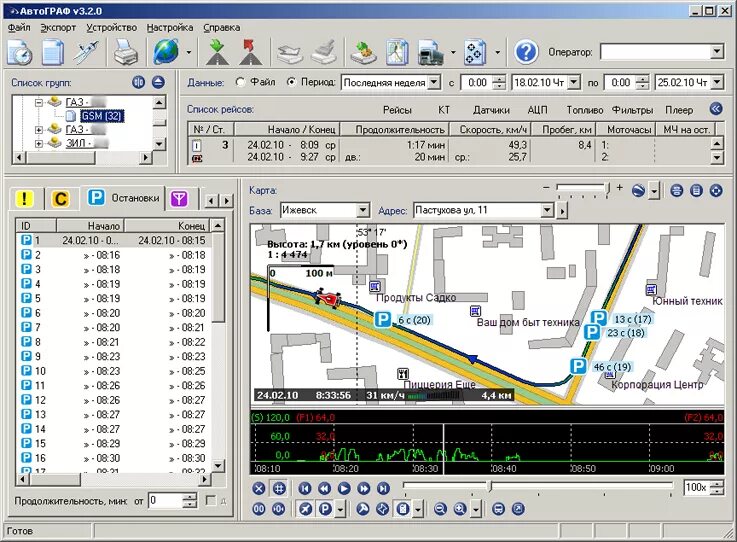737x542 pixels.
Task: Switch to the orange C tab
Action: [x=60, y=199]
